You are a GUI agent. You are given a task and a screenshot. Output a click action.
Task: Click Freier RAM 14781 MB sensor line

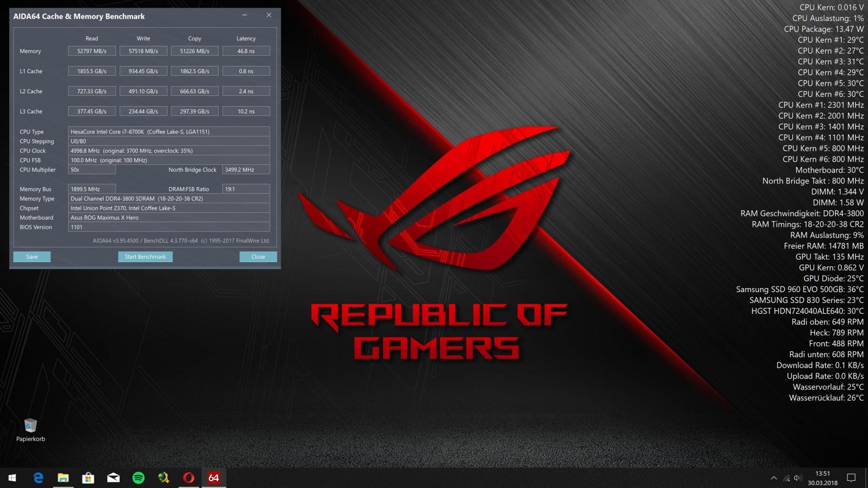(x=824, y=246)
